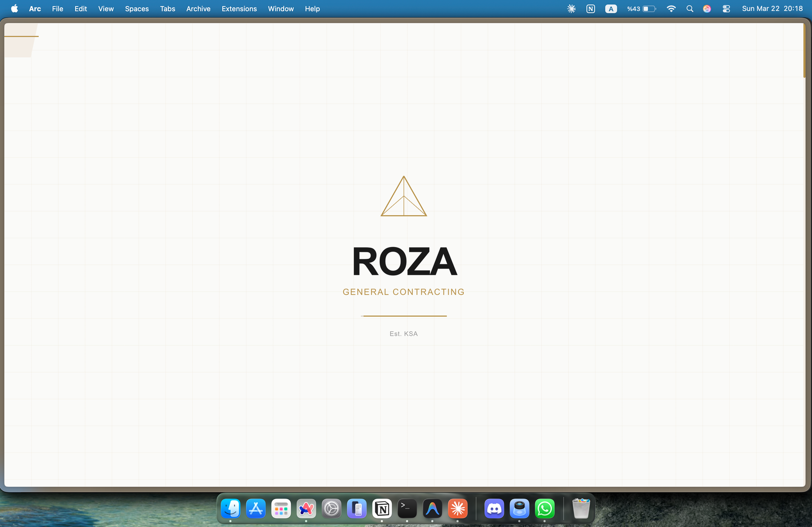
Task: Open Discord from the Dock
Action: 494,509
